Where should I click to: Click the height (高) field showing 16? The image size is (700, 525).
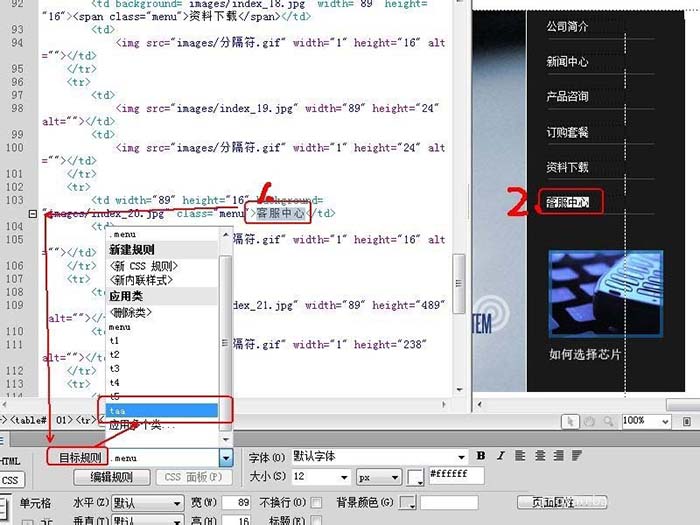(x=236, y=520)
